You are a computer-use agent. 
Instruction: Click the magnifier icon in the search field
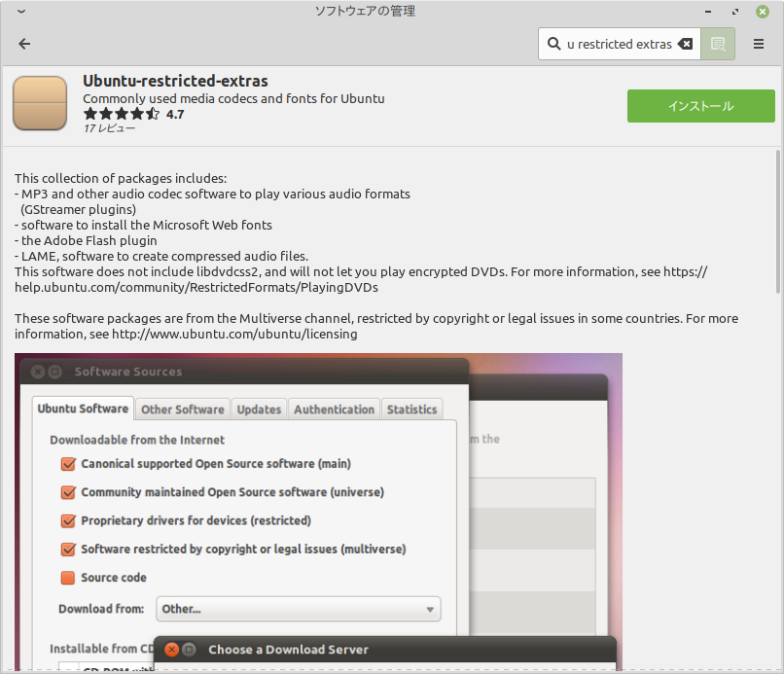pos(553,44)
